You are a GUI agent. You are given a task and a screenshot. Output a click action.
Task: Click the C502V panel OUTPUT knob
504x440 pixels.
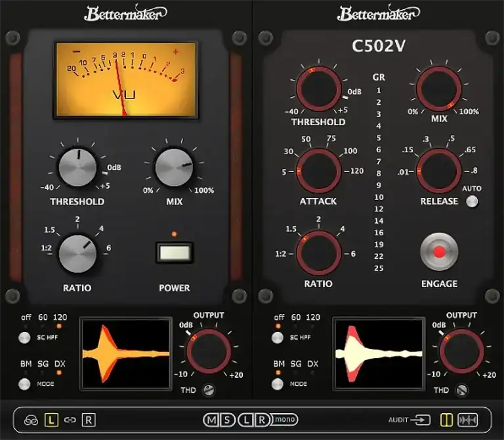point(461,351)
